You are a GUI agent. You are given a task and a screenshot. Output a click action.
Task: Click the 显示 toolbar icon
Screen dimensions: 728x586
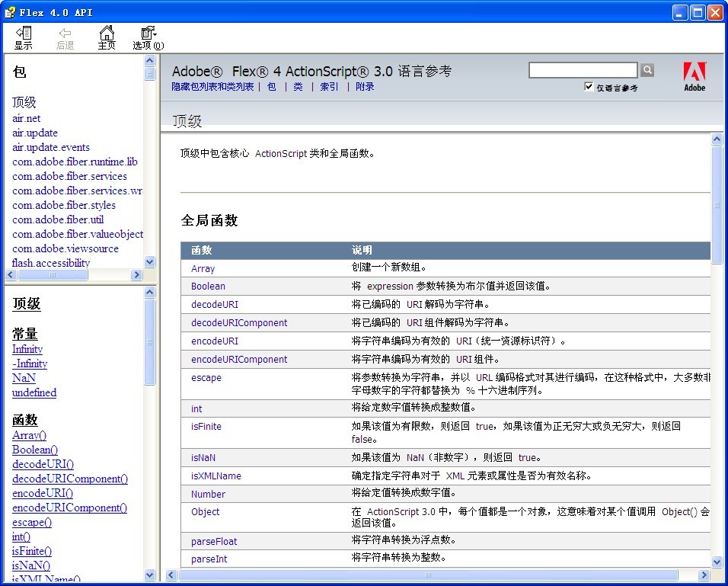click(x=23, y=37)
